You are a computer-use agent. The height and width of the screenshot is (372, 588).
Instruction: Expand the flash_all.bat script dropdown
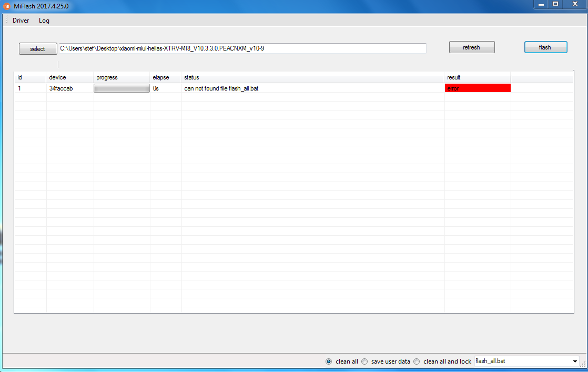point(574,361)
